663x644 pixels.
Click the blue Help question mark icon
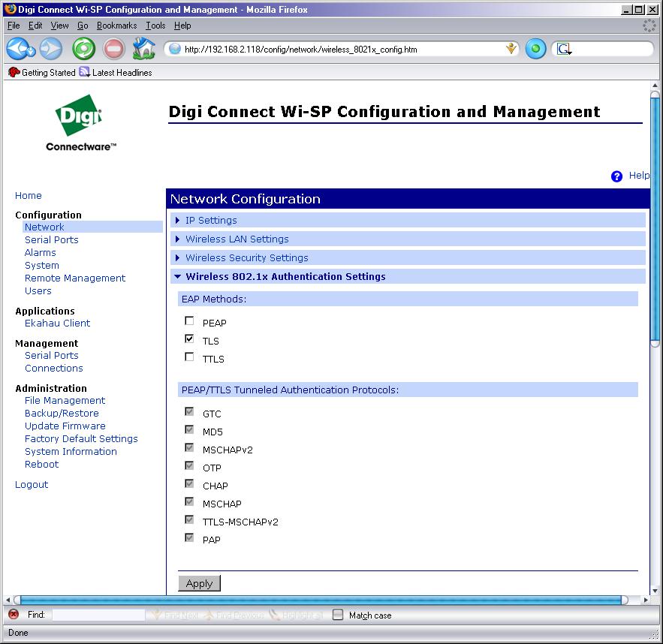[x=617, y=176]
